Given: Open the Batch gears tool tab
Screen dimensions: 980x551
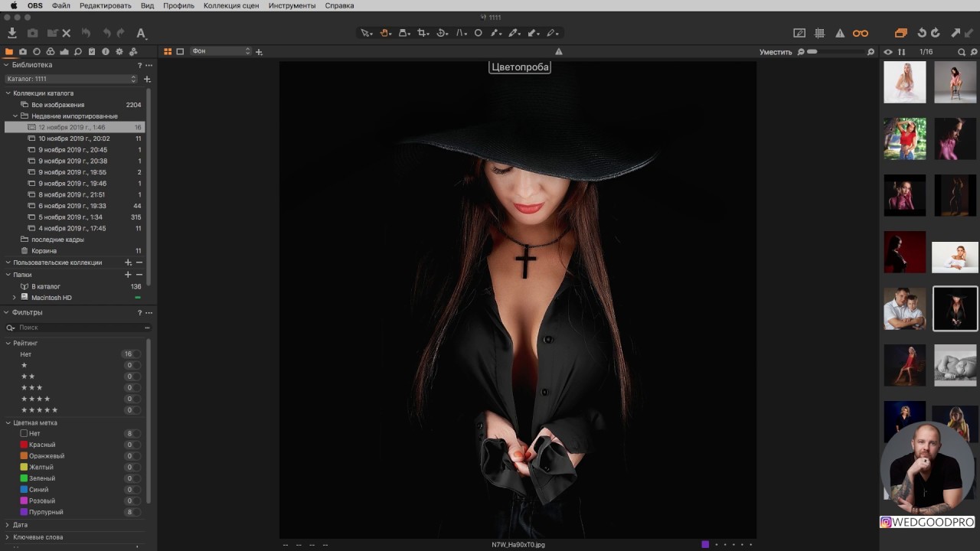Looking at the screenshot, I should tap(132, 52).
